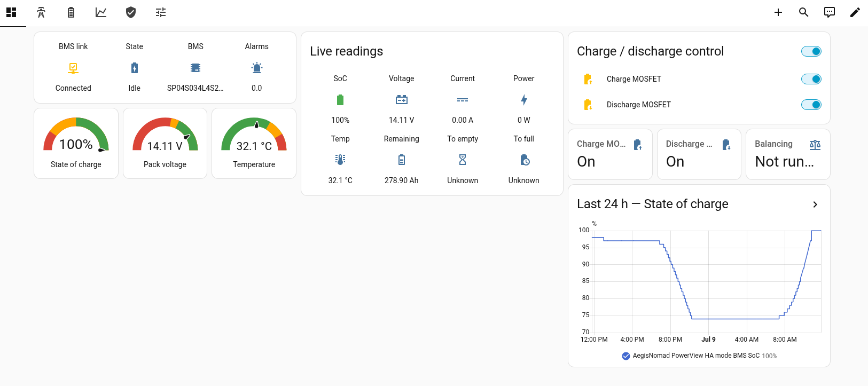Click the 100% SoC reading in Live readings
Image resolution: width=868 pixels, height=386 pixels.
pos(340,120)
